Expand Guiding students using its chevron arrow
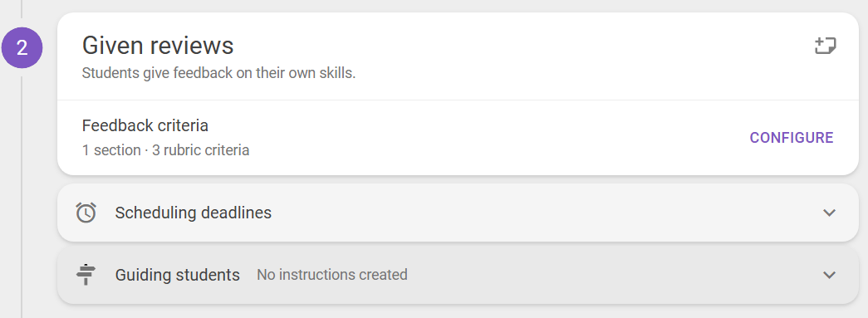This screenshot has height=318, width=868. click(829, 274)
